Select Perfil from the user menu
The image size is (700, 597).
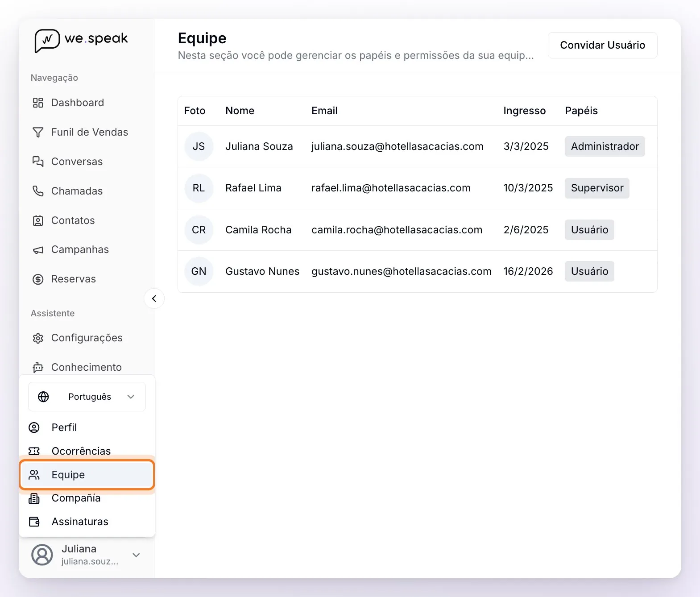tap(87, 427)
